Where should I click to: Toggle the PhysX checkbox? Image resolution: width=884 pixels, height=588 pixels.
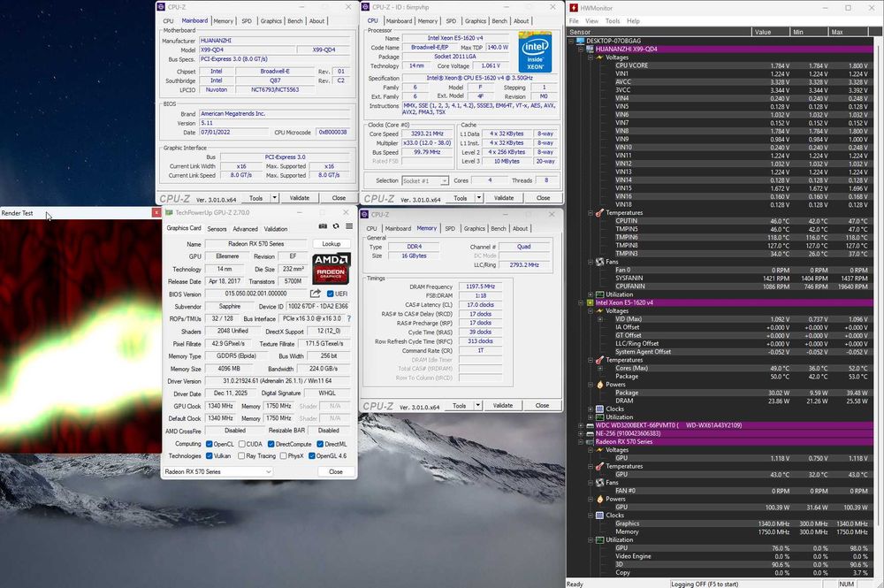pos(284,456)
